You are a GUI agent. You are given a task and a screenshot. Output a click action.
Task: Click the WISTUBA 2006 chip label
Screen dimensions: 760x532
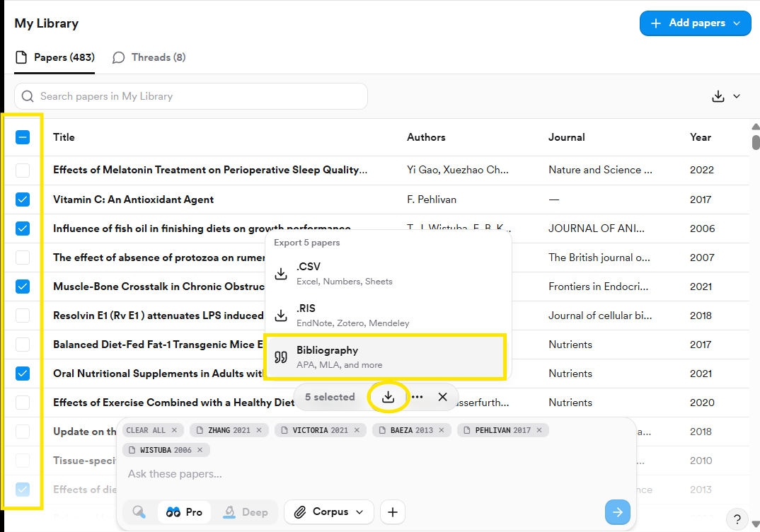[166, 450]
